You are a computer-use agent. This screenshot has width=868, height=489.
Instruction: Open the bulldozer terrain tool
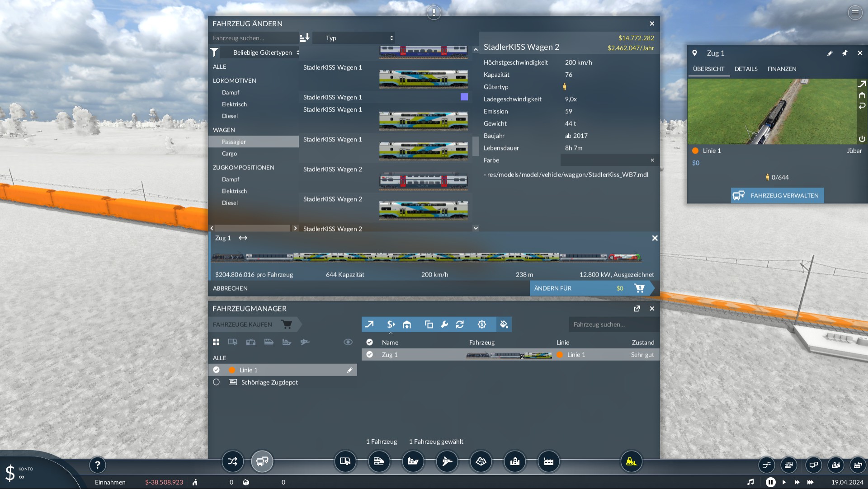point(631,461)
